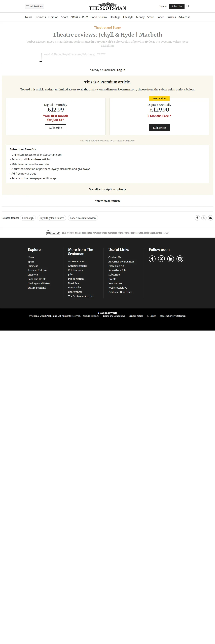This screenshot has width=215, height=644.
Task: Click Sign In in the header
Action: [163, 6]
